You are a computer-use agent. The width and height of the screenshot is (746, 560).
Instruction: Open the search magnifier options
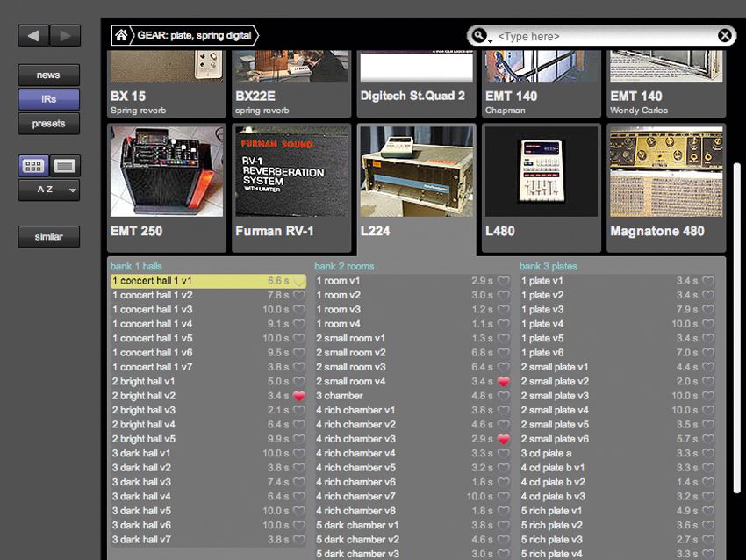click(480, 36)
